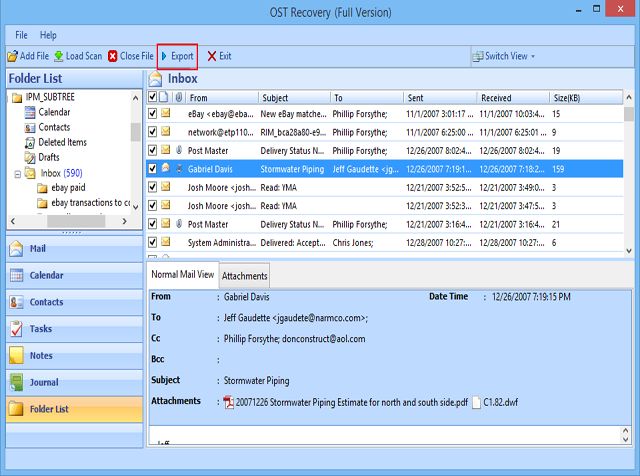This screenshot has height=476, width=640.
Task: Open the Switch View dropdown
Action: [504, 56]
